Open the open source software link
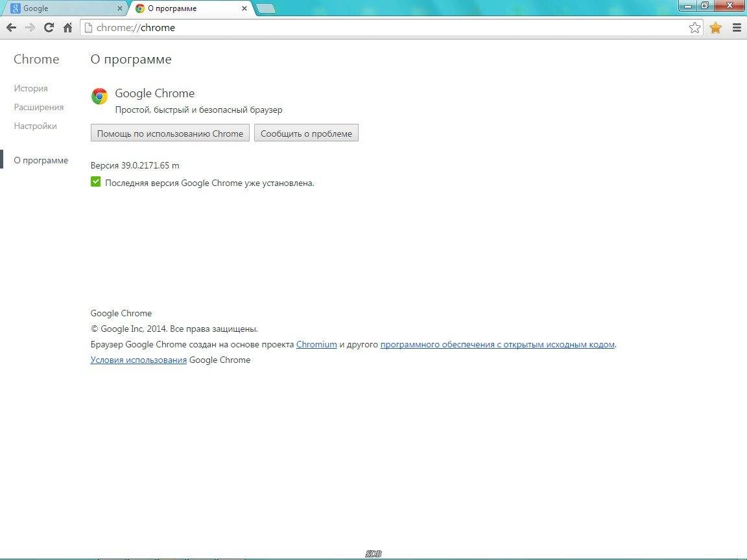 click(x=497, y=344)
